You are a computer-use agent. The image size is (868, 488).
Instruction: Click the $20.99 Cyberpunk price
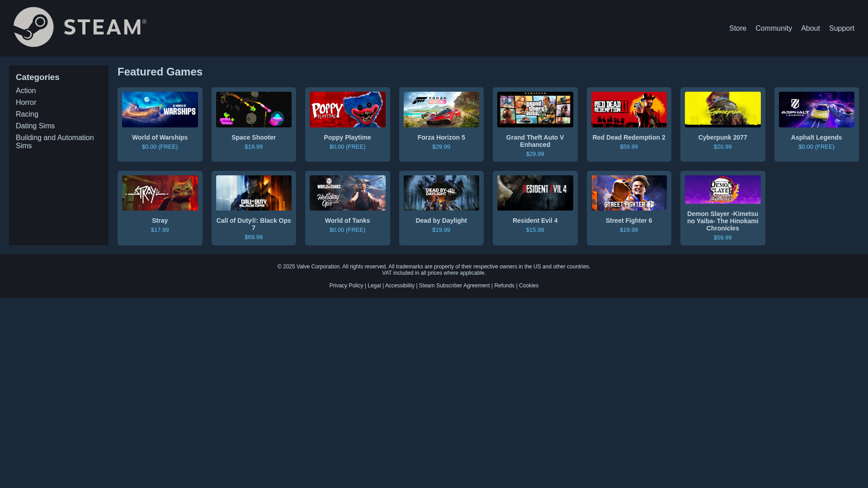[x=722, y=147]
